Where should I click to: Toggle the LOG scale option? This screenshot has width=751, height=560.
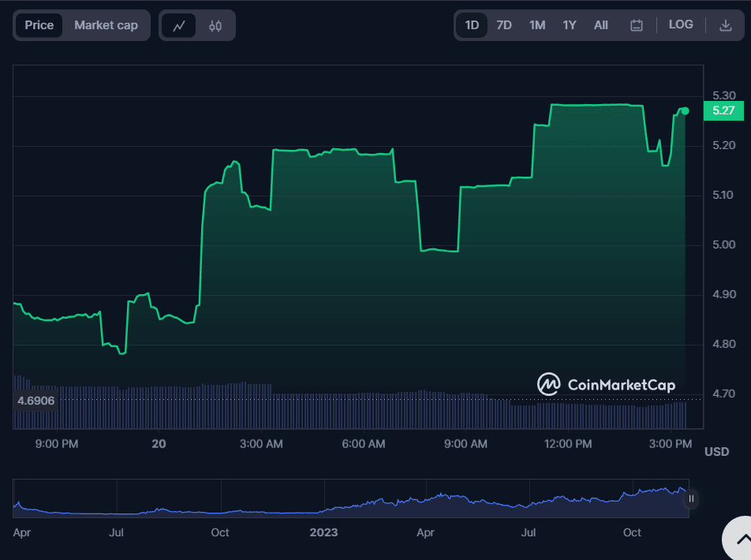(681, 25)
